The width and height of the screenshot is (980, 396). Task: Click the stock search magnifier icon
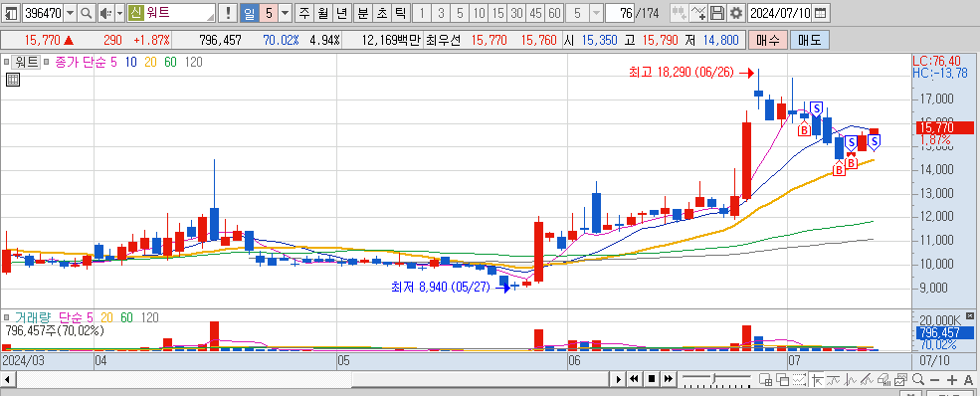click(87, 13)
